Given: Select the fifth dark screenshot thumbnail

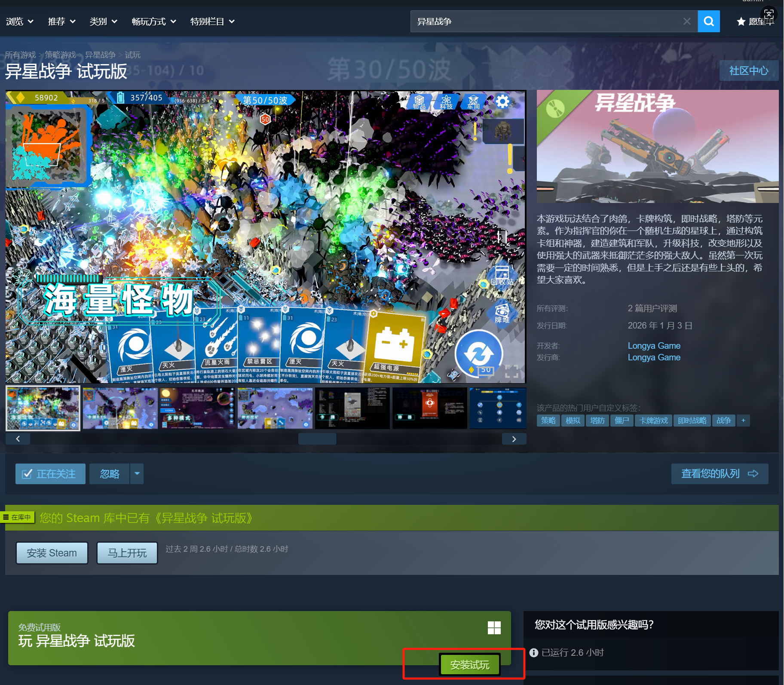Looking at the screenshot, I should tap(352, 408).
